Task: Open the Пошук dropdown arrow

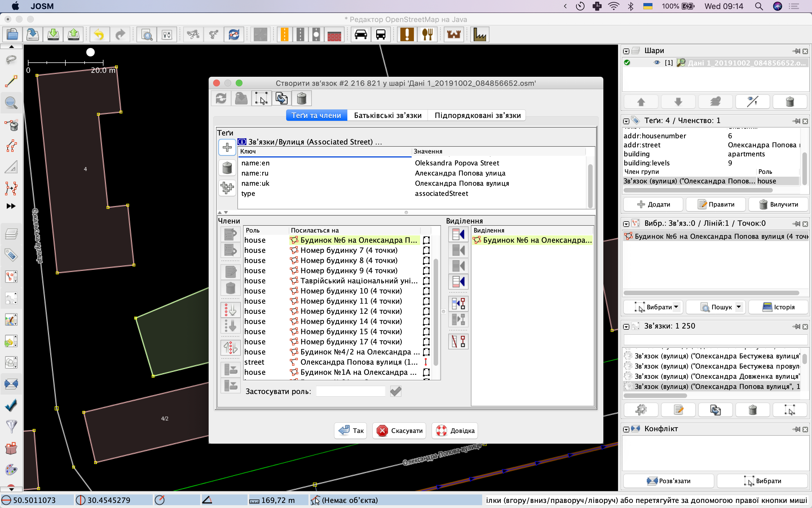Action: coord(738,307)
